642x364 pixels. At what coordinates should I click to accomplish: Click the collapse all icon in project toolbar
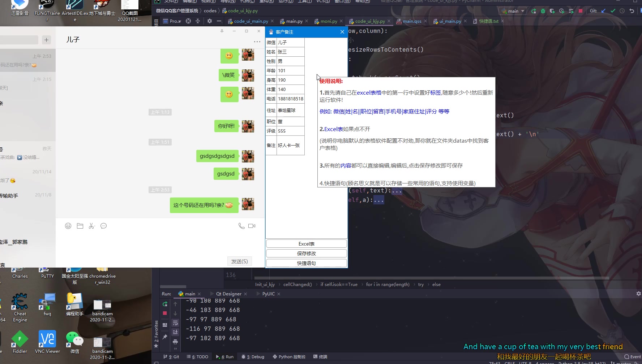pos(198,21)
